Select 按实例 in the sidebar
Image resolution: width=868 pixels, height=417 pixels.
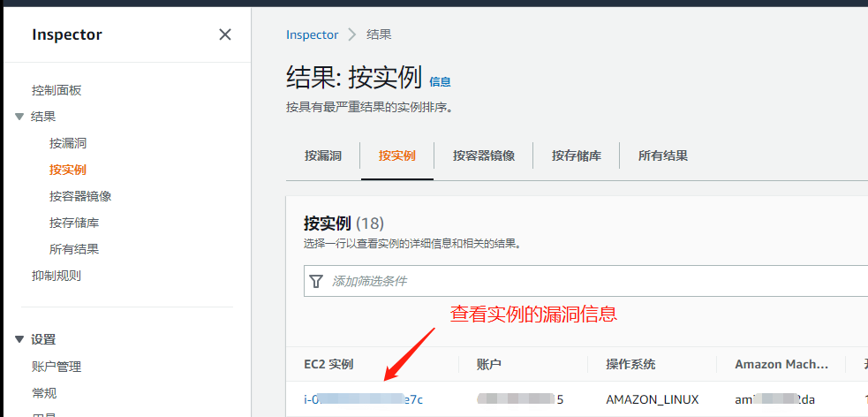point(67,170)
